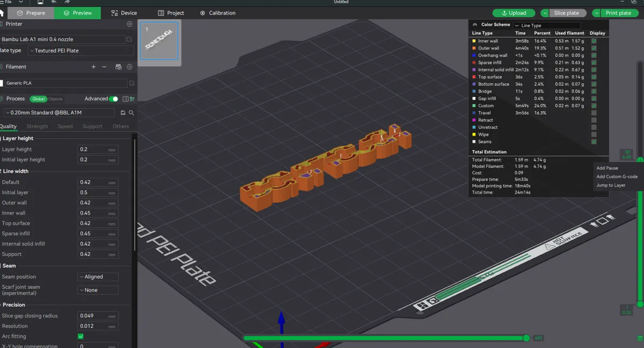Open the Line Type color scheme dropdown
644x348 pixels.
click(x=547, y=25)
